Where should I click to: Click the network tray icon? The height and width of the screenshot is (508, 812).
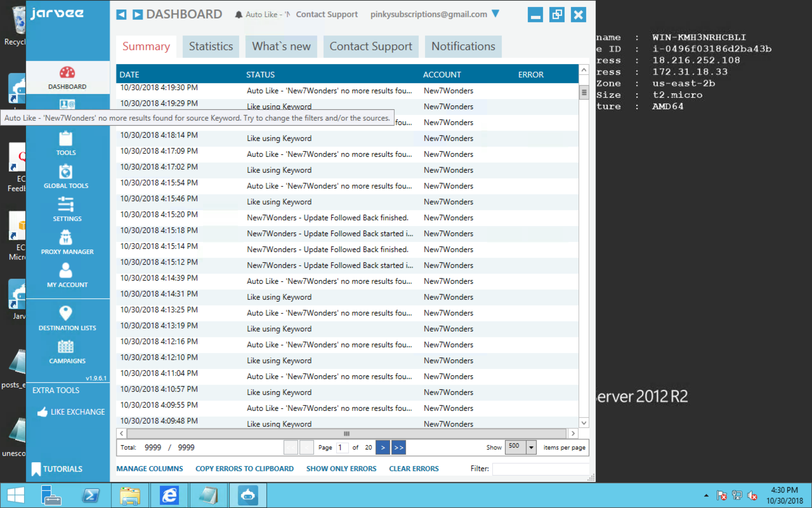click(737, 495)
